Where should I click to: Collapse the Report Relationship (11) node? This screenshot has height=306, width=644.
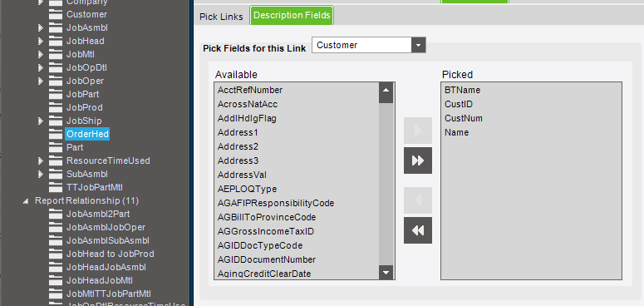pyautogui.click(x=27, y=201)
